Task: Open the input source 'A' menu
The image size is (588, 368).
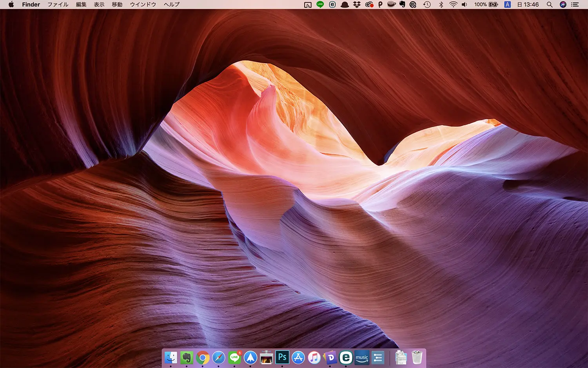Action: (x=507, y=5)
